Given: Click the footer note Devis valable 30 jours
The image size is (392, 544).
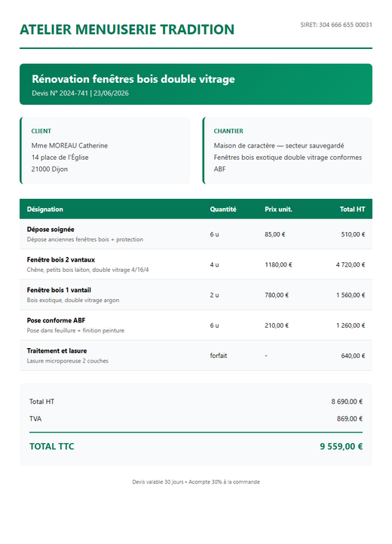Looking at the screenshot, I should (158, 482).
